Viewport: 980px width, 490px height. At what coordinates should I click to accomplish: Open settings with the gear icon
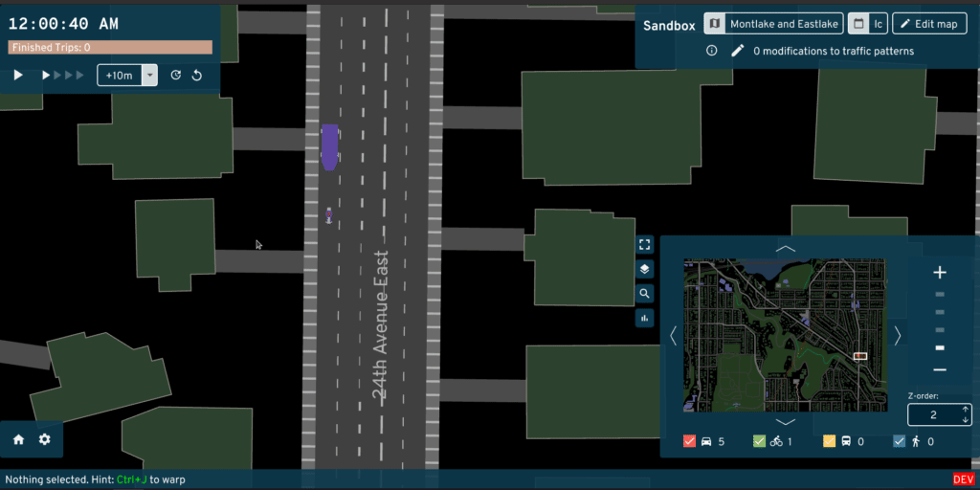[x=44, y=439]
